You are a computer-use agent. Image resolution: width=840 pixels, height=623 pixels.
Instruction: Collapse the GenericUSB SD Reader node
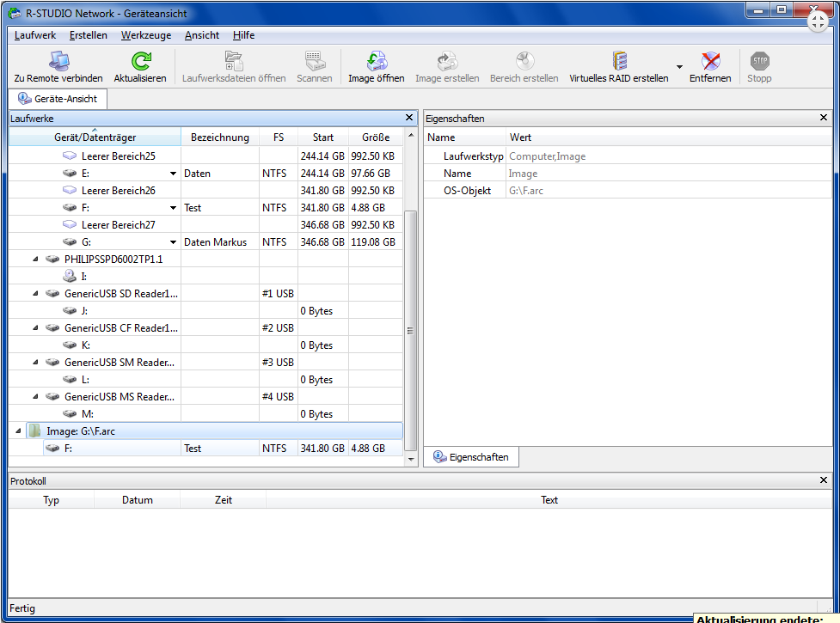[x=35, y=293]
